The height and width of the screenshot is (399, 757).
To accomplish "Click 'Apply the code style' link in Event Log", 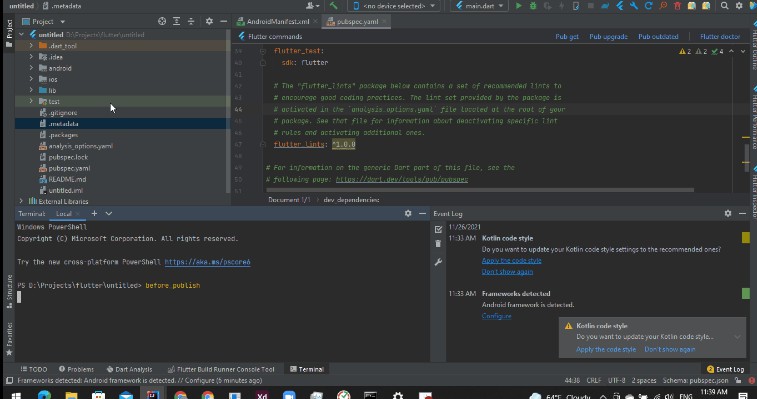I will tap(511, 260).
